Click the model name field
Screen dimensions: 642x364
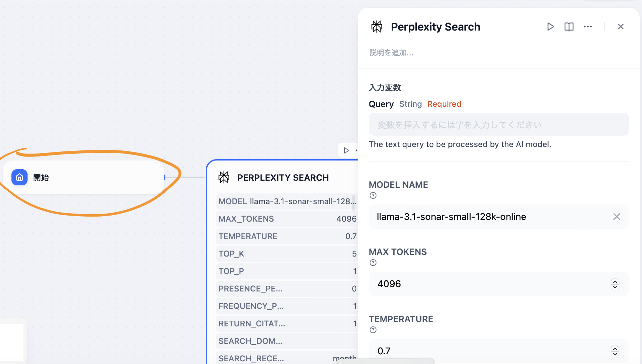[498, 217]
